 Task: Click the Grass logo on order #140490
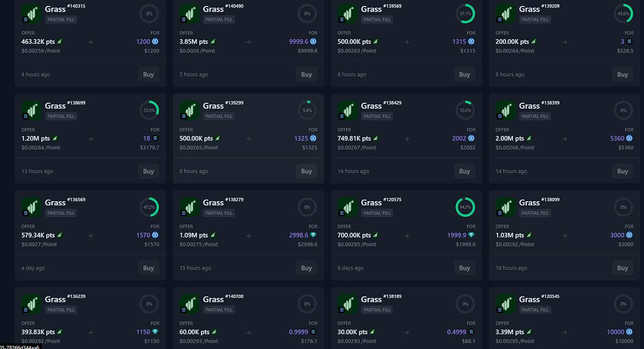(190, 13)
